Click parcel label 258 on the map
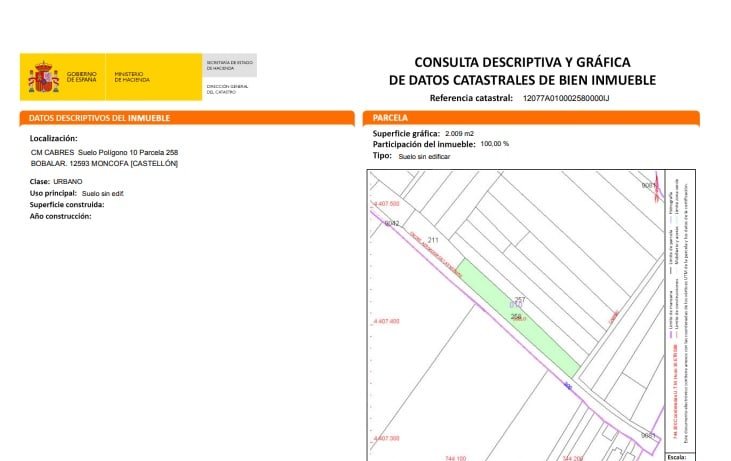Image resolution: width=731 pixels, height=461 pixels. (516, 317)
